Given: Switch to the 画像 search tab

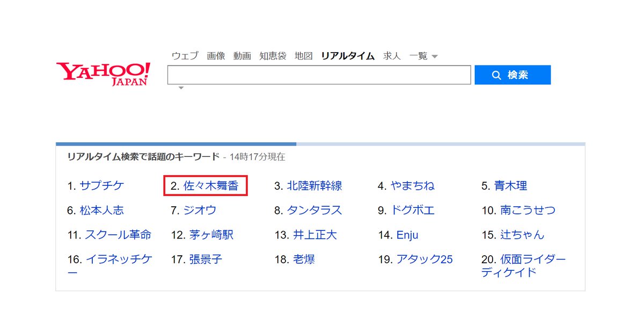Looking at the screenshot, I should pyautogui.click(x=216, y=56).
